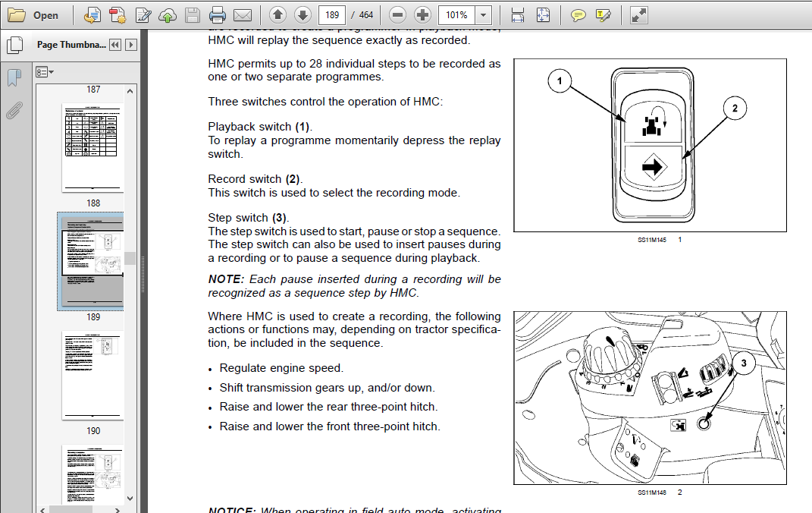Screen dimensions: 812x513
Task: Click the Page Thumbnails panel icon
Action: pos(15,45)
